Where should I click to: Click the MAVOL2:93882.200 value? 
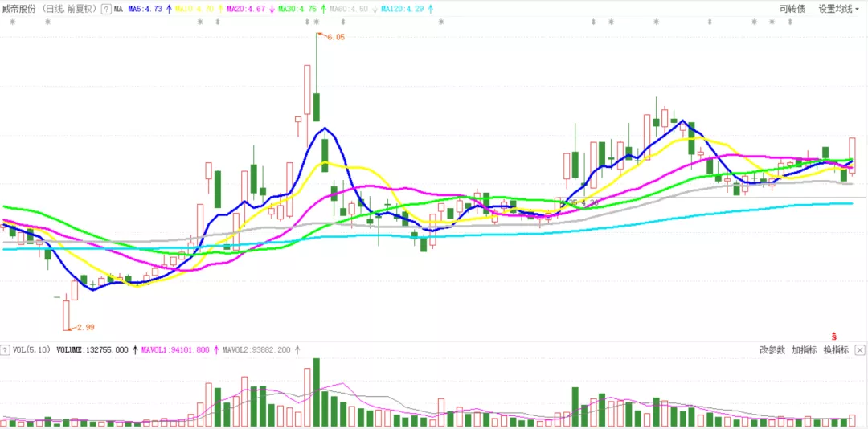[x=256, y=349]
